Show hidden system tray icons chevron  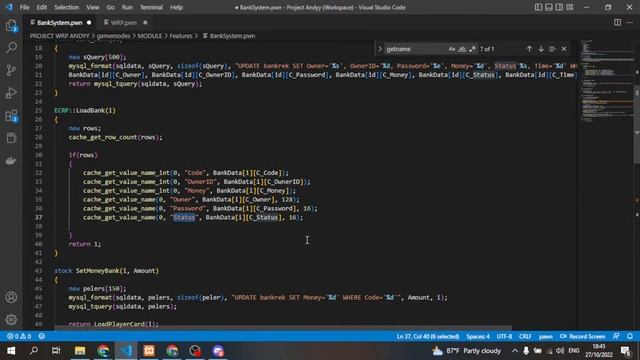click(x=515, y=351)
